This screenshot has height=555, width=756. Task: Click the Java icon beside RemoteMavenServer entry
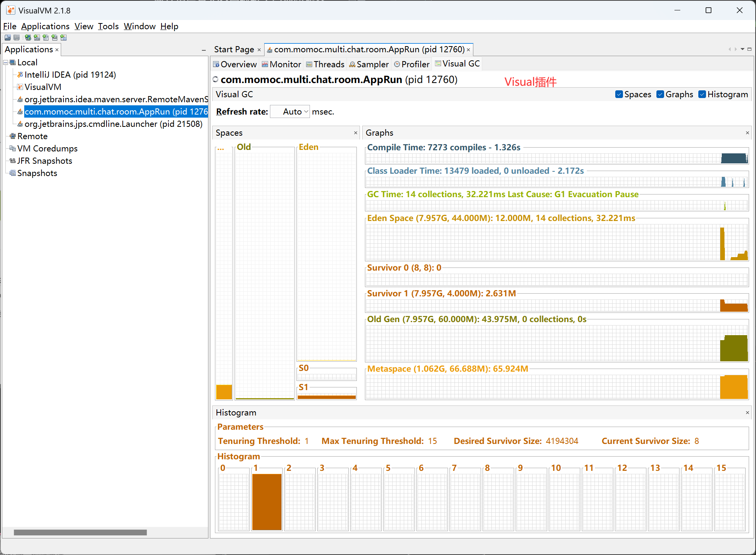tap(20, 99)
